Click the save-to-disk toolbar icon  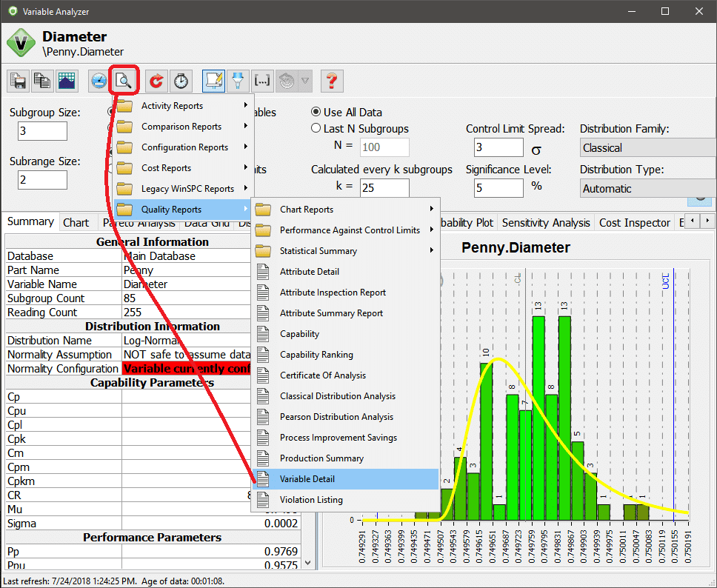pyautogui.click(x=18, y=81)
